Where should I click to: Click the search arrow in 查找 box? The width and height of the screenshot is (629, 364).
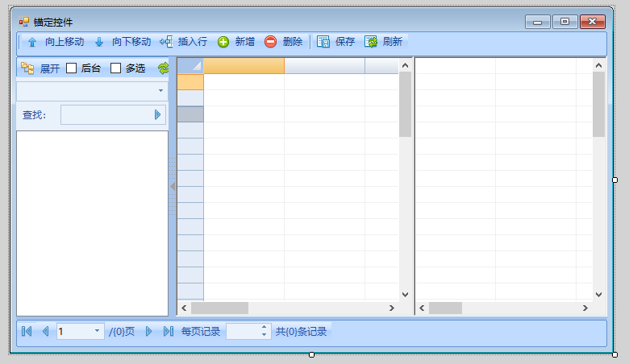(157, 115)
